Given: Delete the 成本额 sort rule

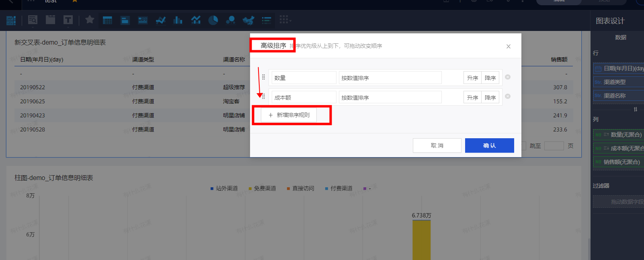Looking at the screenshot, I should [x=508, y=96].
